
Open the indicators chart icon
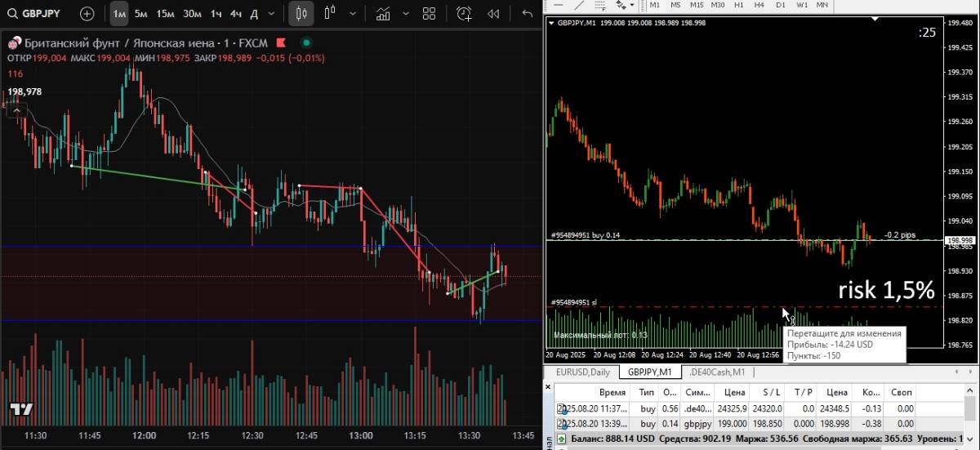tap(382, 13)
